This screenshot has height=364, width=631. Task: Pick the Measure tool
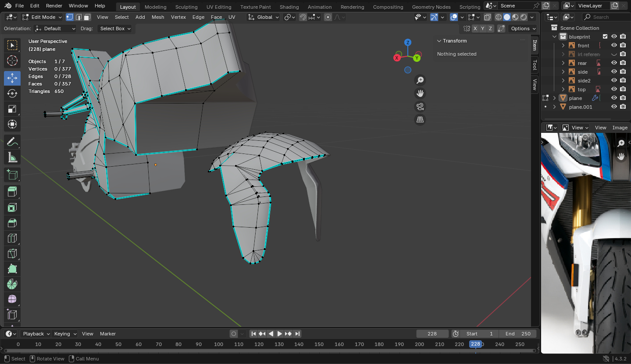tap(12, 157)
